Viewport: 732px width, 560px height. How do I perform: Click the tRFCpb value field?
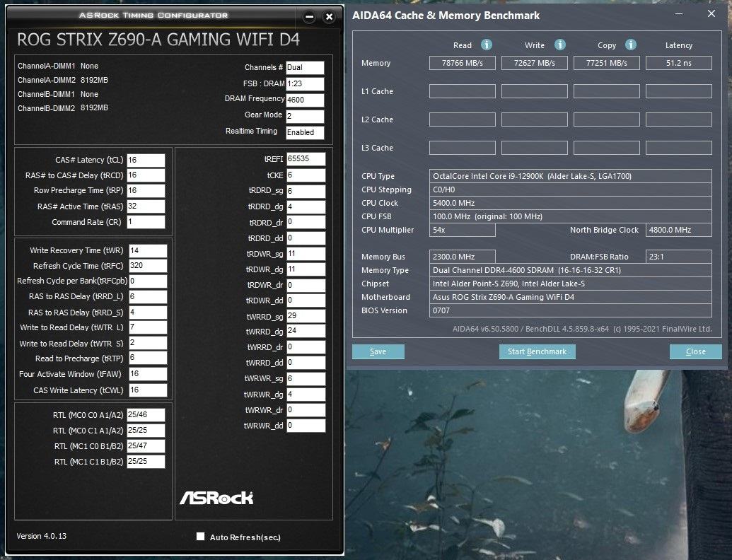tap(148, 281)
